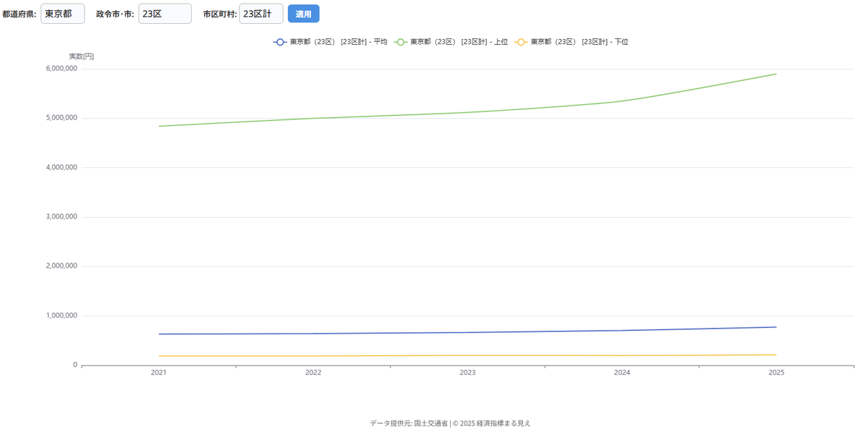
Task: Select the 2025 x-axis label
Action: (x=776, y=373)
